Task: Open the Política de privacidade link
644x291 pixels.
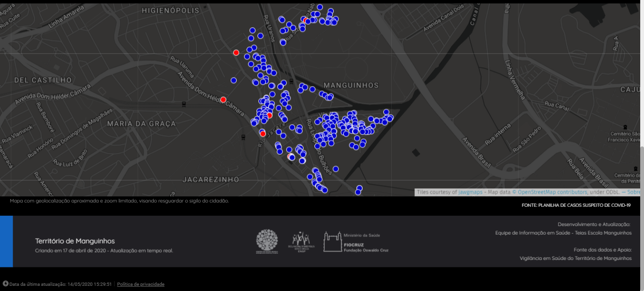Action: pos(140,284)
